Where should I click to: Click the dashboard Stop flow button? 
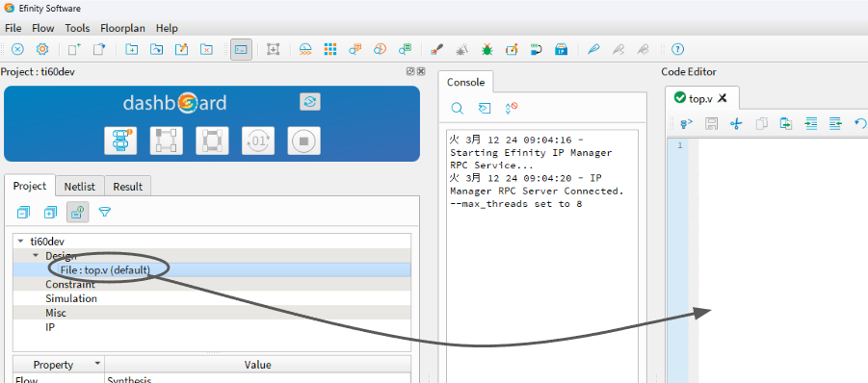(303, 140)
